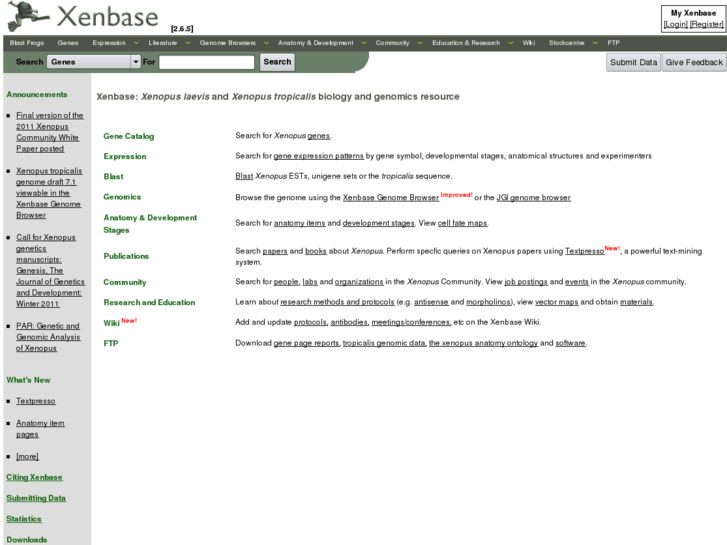The image size is (727, 545).
Task: Open the Submitting Data link
Action: [x=36, y=498]
